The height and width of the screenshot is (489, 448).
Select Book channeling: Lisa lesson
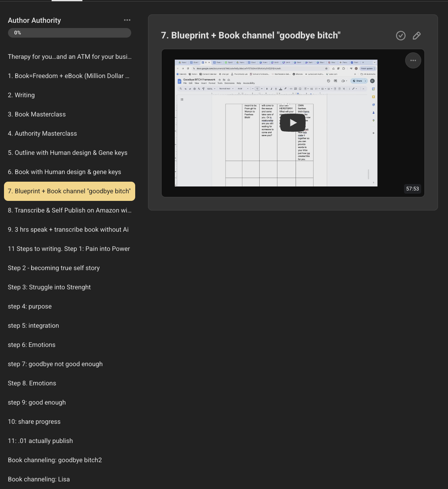click(70, 479)
